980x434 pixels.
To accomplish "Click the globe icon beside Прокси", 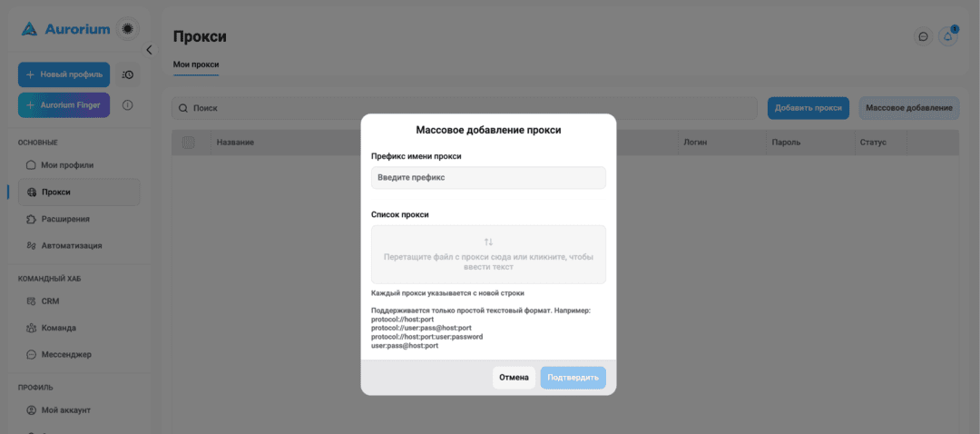I will click(x=31, y=192).
